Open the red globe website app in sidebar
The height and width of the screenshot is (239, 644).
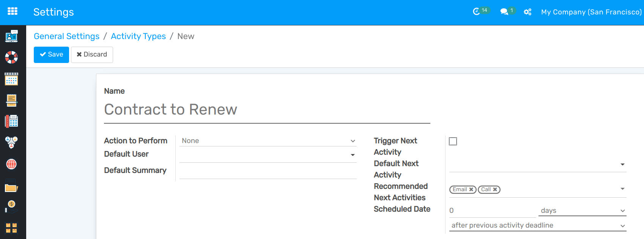click(x=11, y=164)
